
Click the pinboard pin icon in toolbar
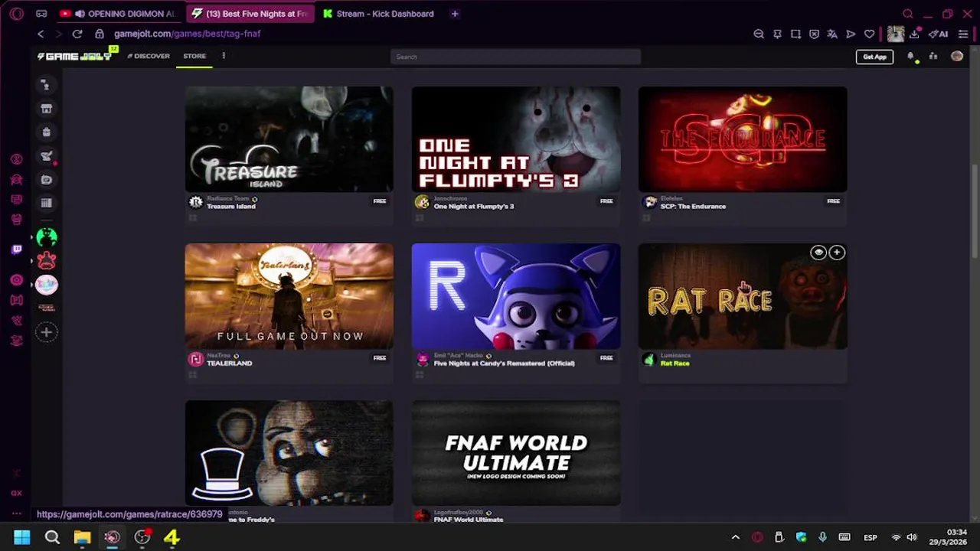(777, 34)
